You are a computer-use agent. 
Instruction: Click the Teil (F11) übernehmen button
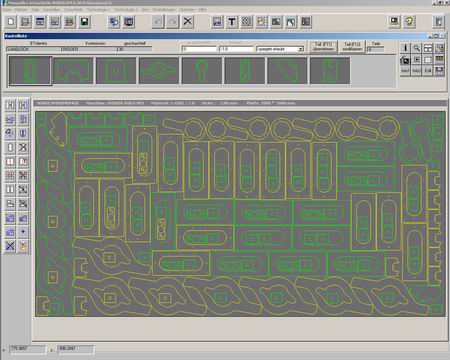pyautogui.click(x=323, y=47)
